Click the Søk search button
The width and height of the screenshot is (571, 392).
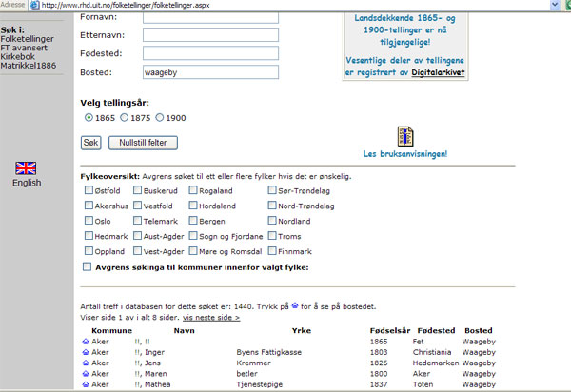coord(90,143)
